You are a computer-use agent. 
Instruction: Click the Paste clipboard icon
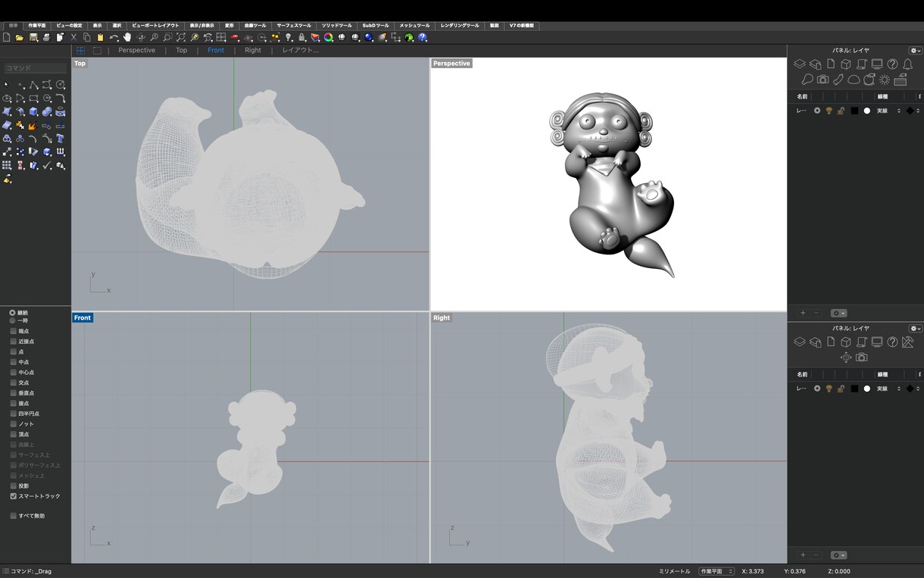point(100,37)
